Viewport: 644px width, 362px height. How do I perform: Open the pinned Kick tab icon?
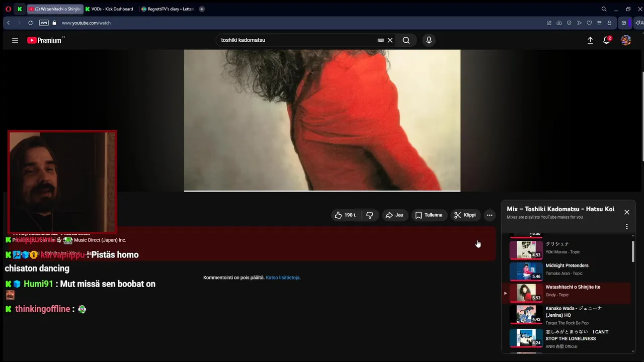[20, 9]
